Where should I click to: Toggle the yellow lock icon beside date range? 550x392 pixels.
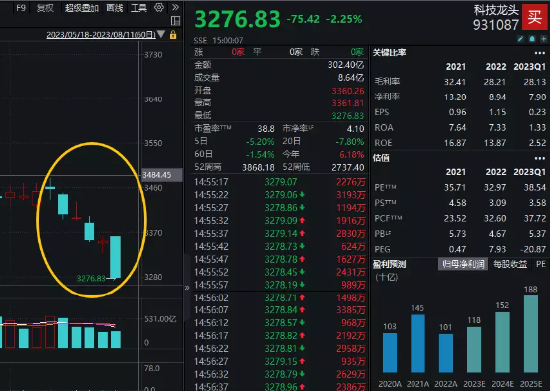[x=173, y=35]
